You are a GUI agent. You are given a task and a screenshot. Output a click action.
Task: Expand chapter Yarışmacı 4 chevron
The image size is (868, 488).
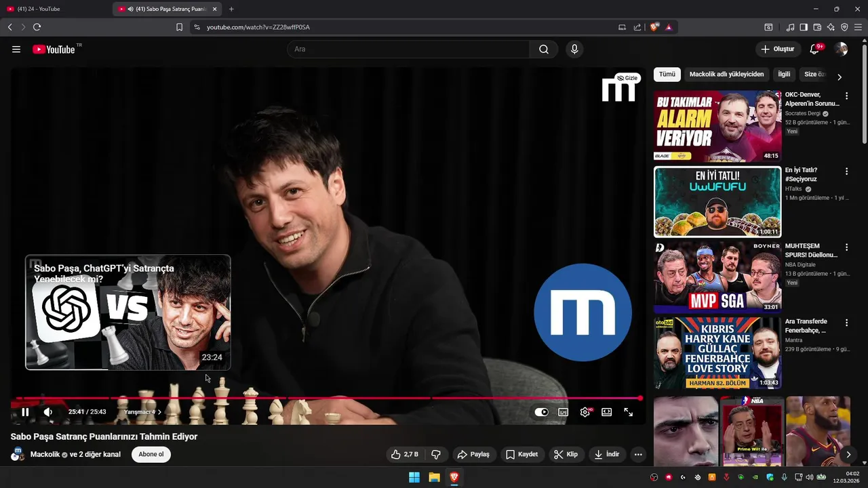click(x=160, y=412)
